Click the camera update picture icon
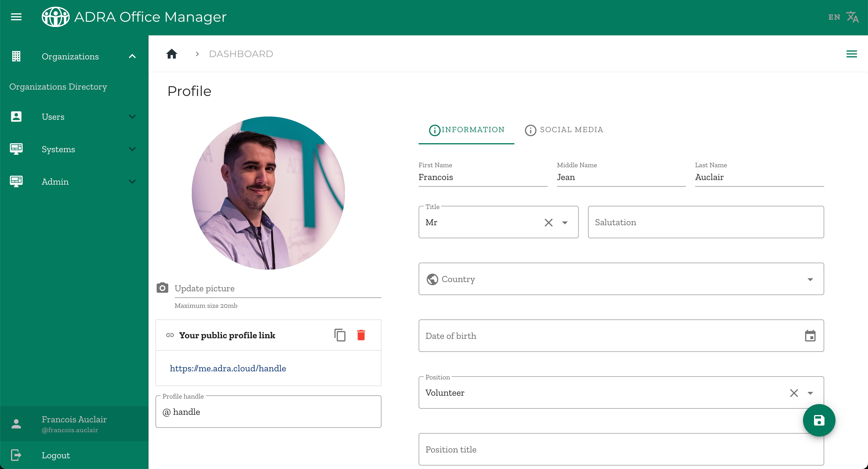Screen dimensions: 868x469 point(162,288)
